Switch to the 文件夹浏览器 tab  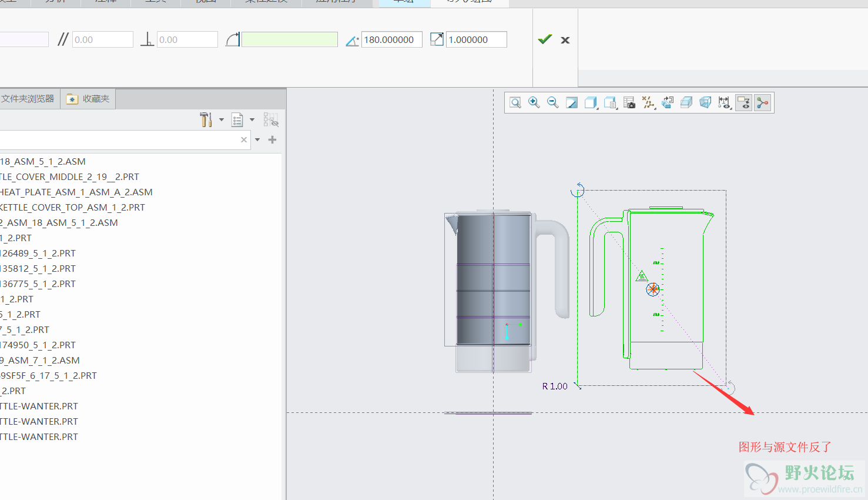(28, 99)
